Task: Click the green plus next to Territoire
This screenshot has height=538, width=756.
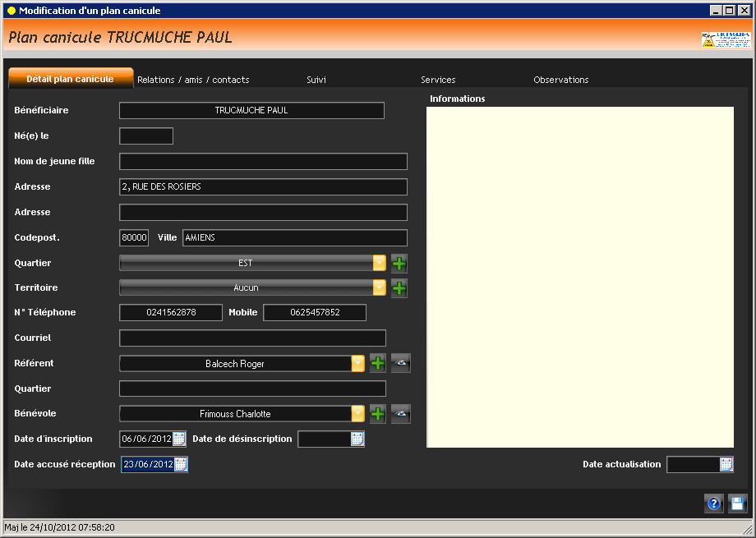Action: point(399,288)
